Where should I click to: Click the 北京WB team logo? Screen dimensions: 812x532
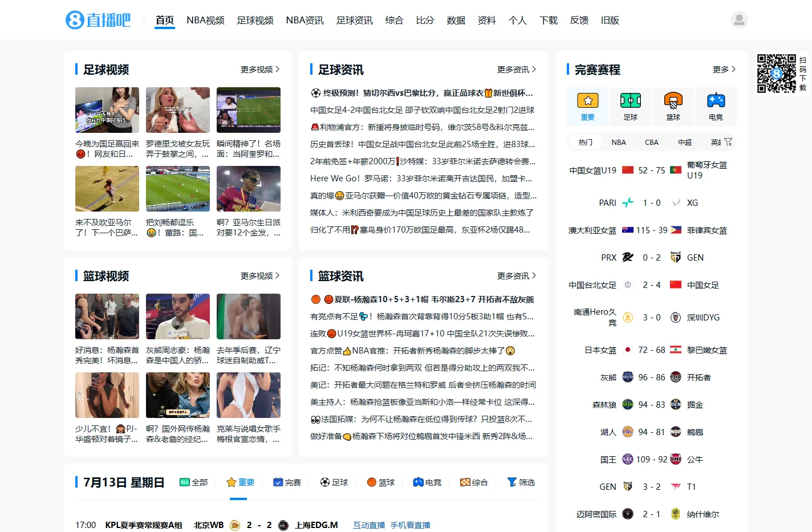[235, 525]
